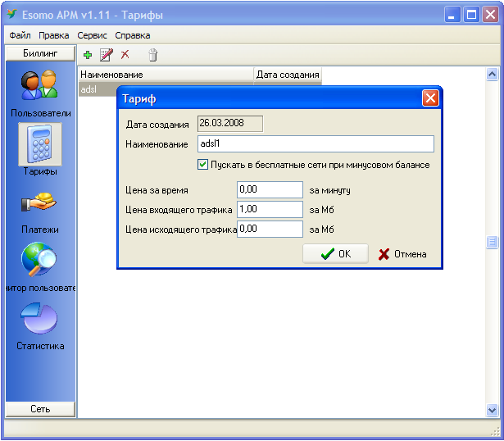Click the edit tariff pencil icon
Viewport: 504px width, 441px height.
point(107,55)
